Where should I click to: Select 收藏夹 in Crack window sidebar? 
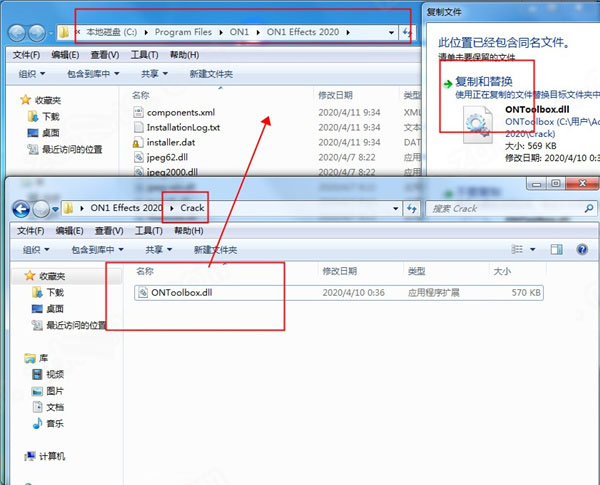click(52, 276)
